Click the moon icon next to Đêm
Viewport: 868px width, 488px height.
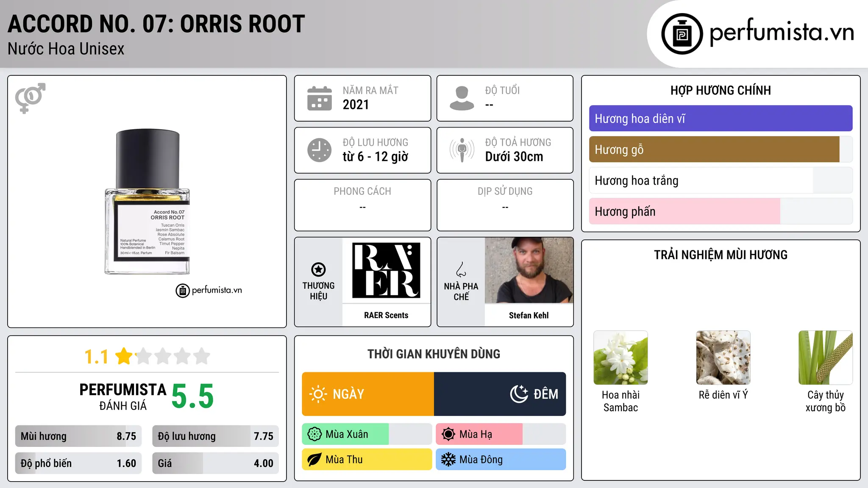[x=519, y=394]
